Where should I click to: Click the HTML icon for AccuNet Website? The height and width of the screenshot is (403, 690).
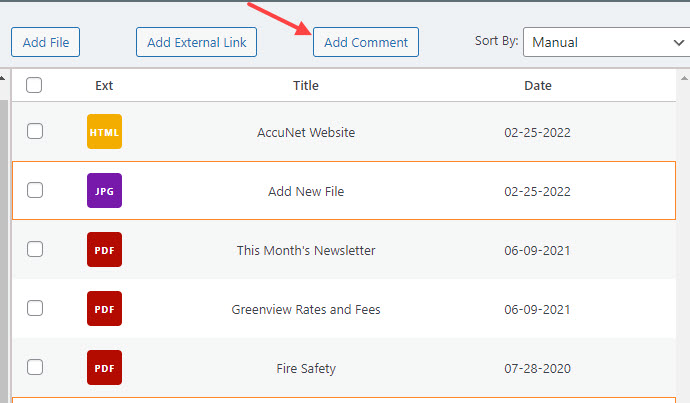point(104,132)
